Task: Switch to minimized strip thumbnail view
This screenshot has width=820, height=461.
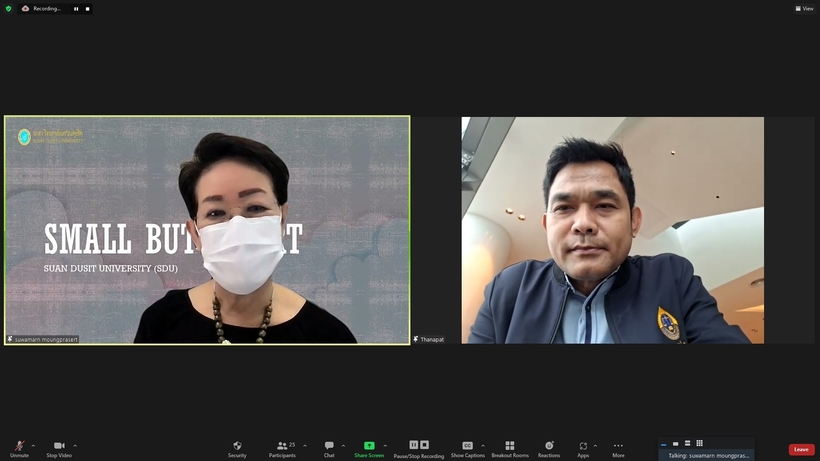Action: (x=664, y=444)
